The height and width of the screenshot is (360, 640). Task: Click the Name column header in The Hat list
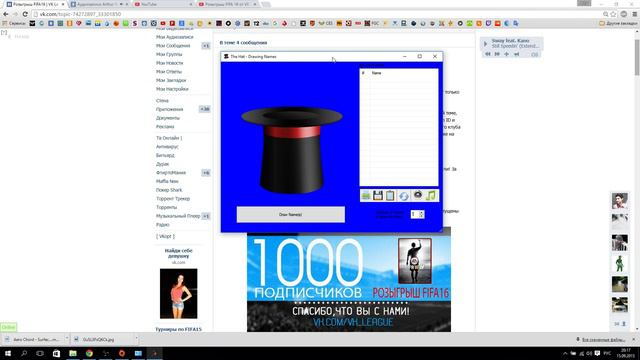click(376, 73)
